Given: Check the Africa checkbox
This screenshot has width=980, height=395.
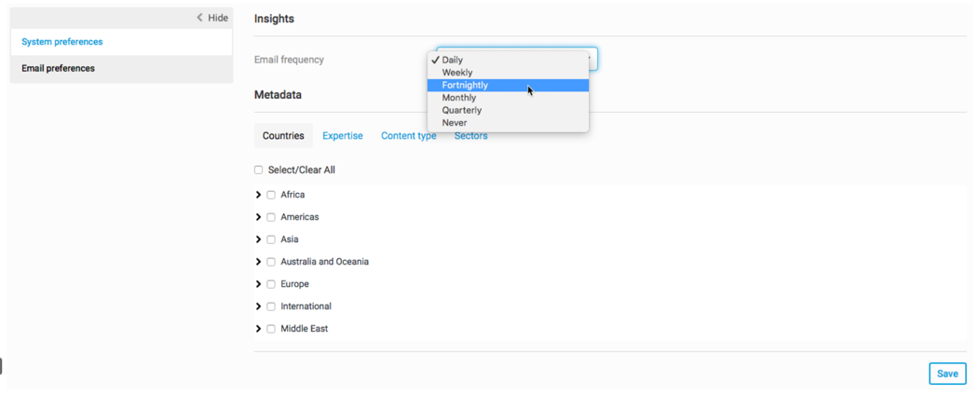Looking at the screenshot, I should [271, 195].
